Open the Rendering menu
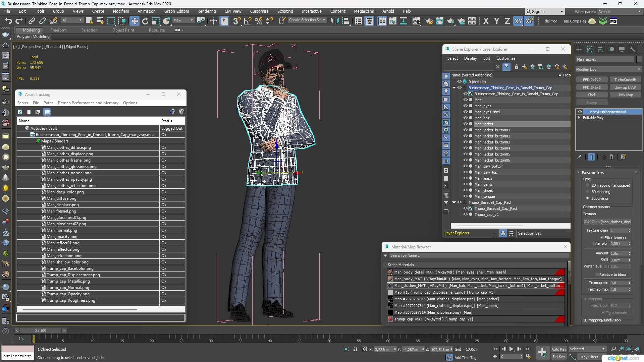 point(206,11)
